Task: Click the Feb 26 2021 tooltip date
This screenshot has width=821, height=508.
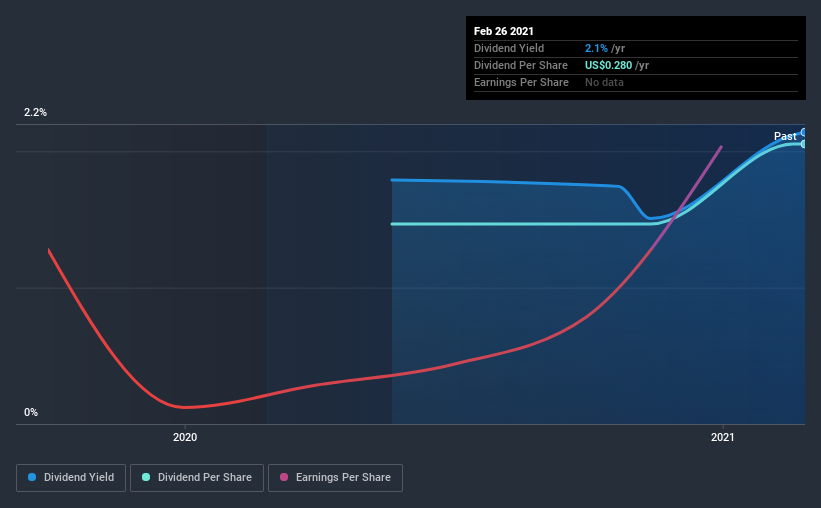Action: coord(504,31)
